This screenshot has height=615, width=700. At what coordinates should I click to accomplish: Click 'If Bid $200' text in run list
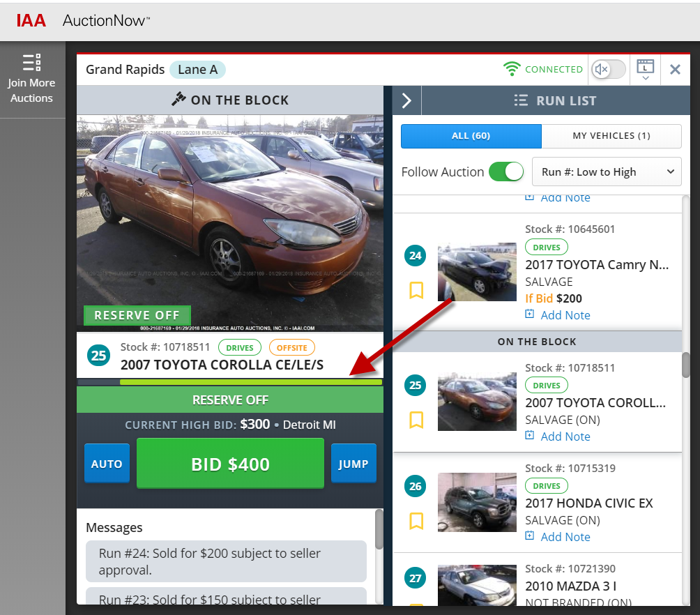point(554,299)
